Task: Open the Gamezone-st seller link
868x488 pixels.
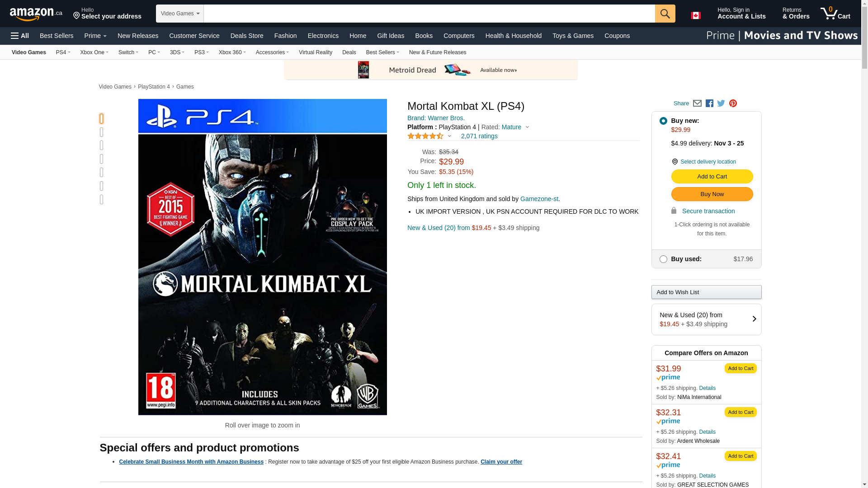Action: [x=539, y=199]
